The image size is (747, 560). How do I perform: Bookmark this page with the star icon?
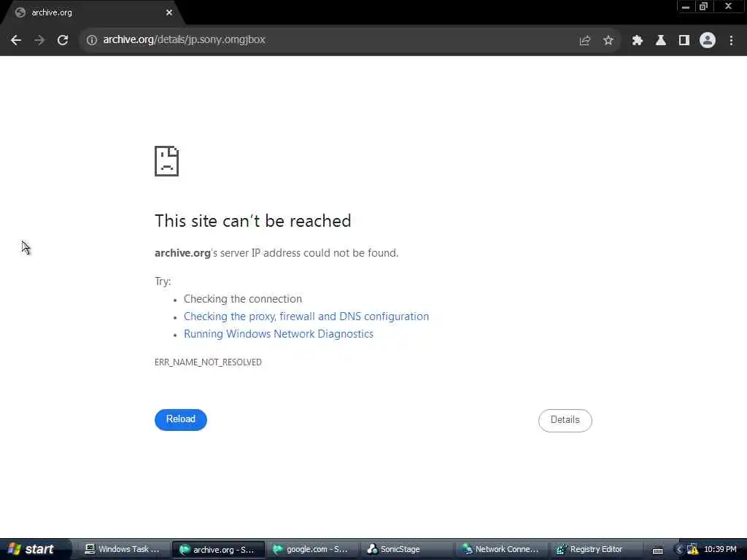[x=608, y=41]
